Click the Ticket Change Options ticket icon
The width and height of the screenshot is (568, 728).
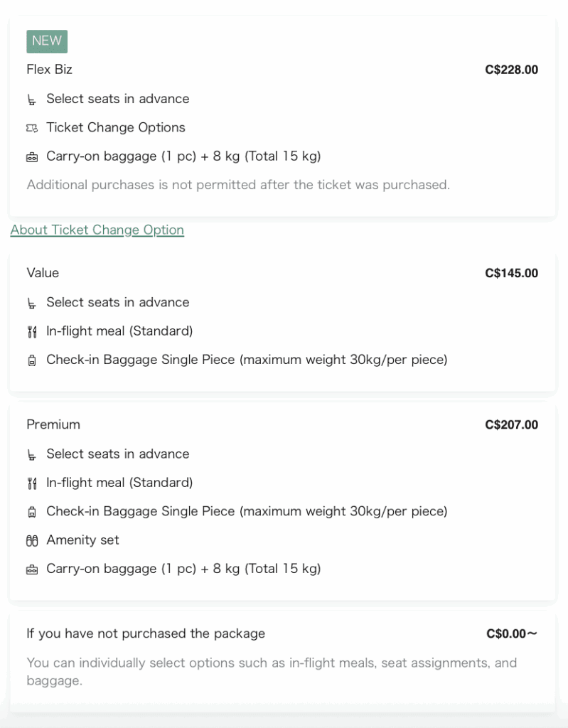point(31,128)
